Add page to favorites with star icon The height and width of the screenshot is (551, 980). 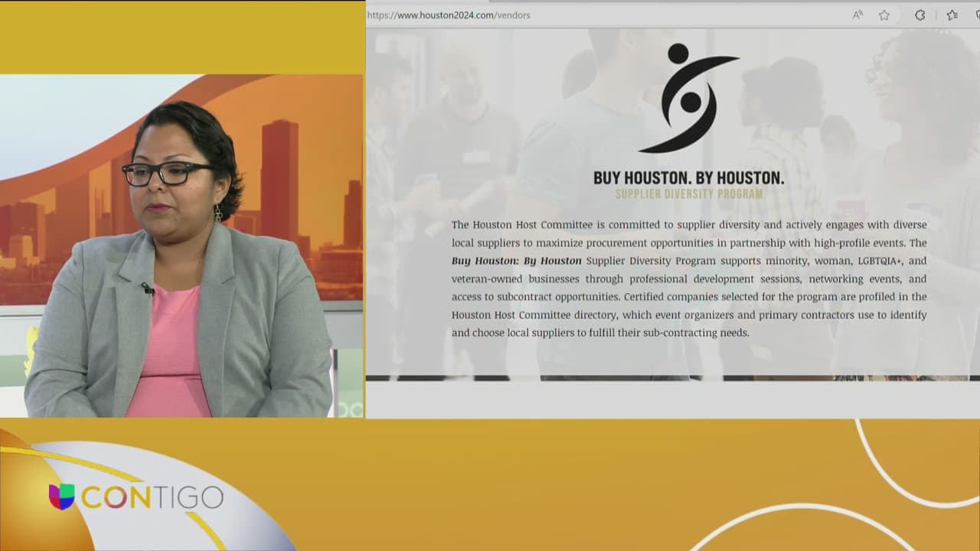point(884,15)
